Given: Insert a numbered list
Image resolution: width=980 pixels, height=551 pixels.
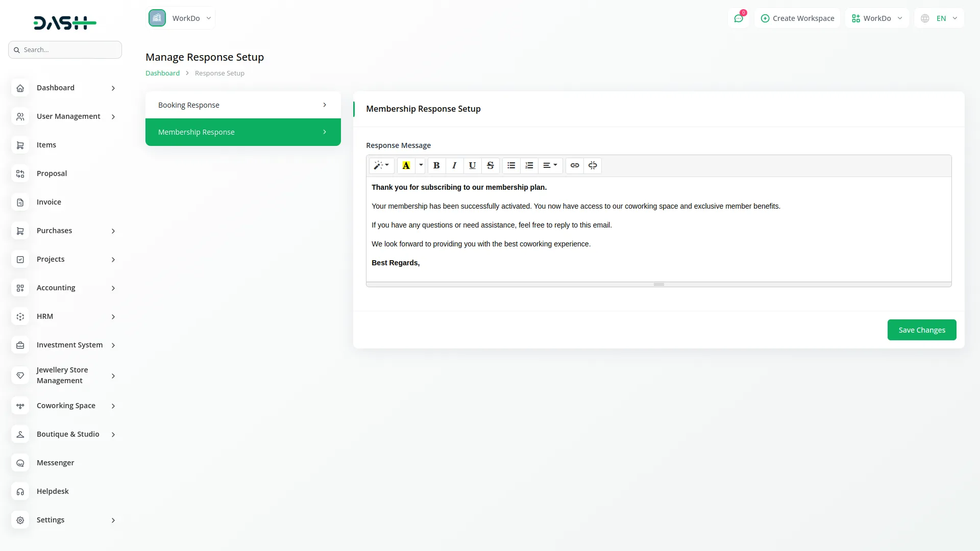Looking at the screenshot, I should [529, 165].
